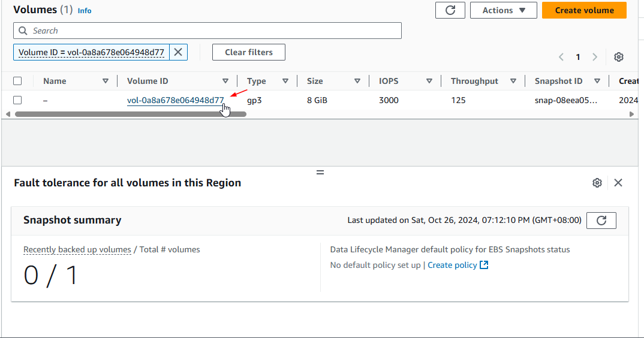Select all volumes header checkbox
The image size is (644, 338).
click(x=17, y=81)
